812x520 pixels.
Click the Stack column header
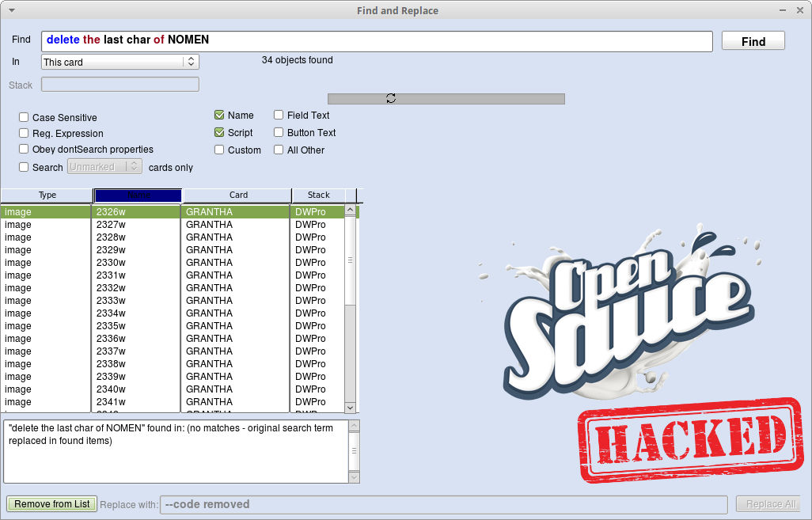(319, 195)
